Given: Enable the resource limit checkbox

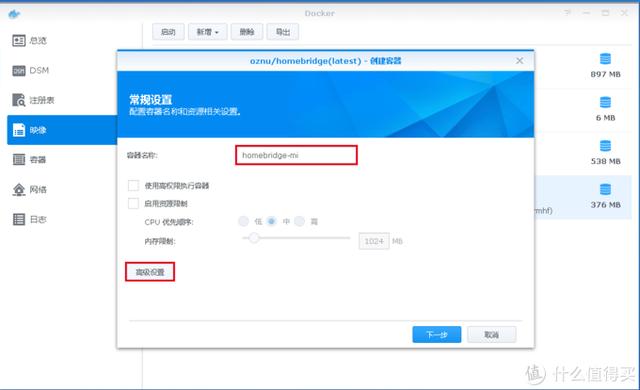Looking at the screenshot, I should [133, 203].
